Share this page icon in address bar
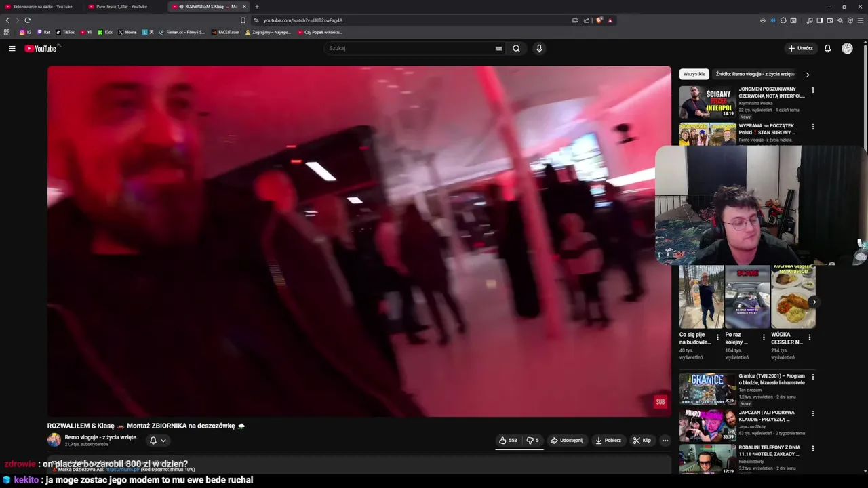Screen dimensions: 868x488 click(587, 20)
